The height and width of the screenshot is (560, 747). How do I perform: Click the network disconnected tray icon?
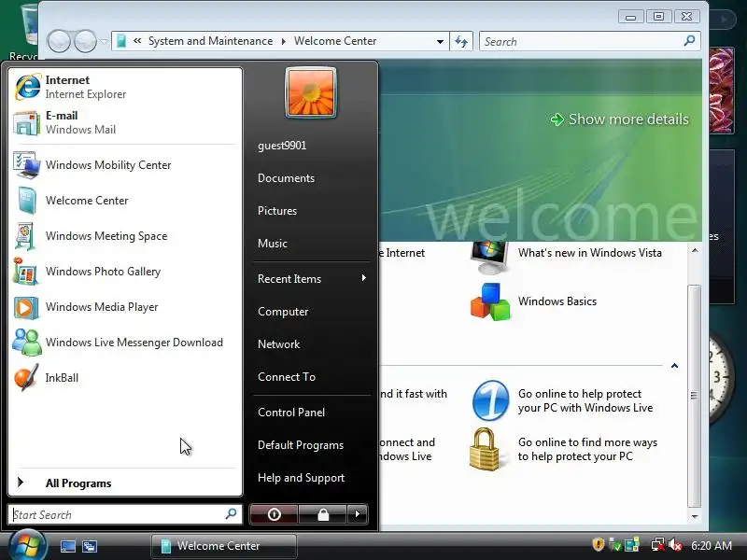(658, 545)
